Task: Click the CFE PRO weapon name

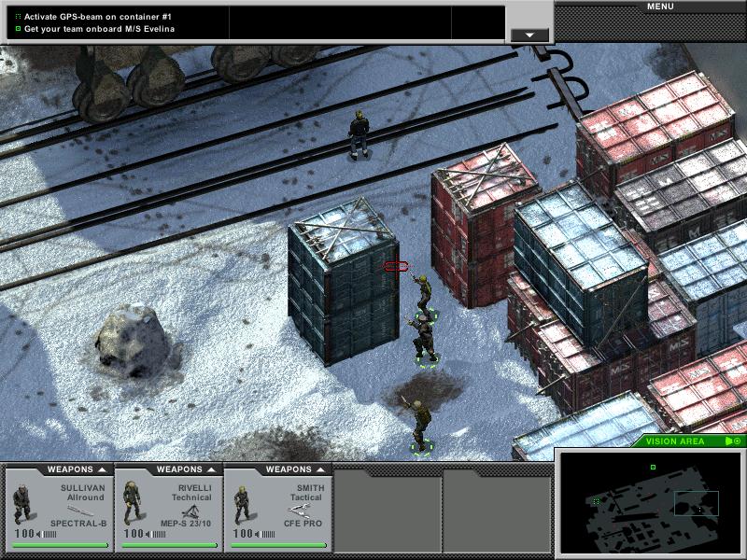Action: (303, 524)
